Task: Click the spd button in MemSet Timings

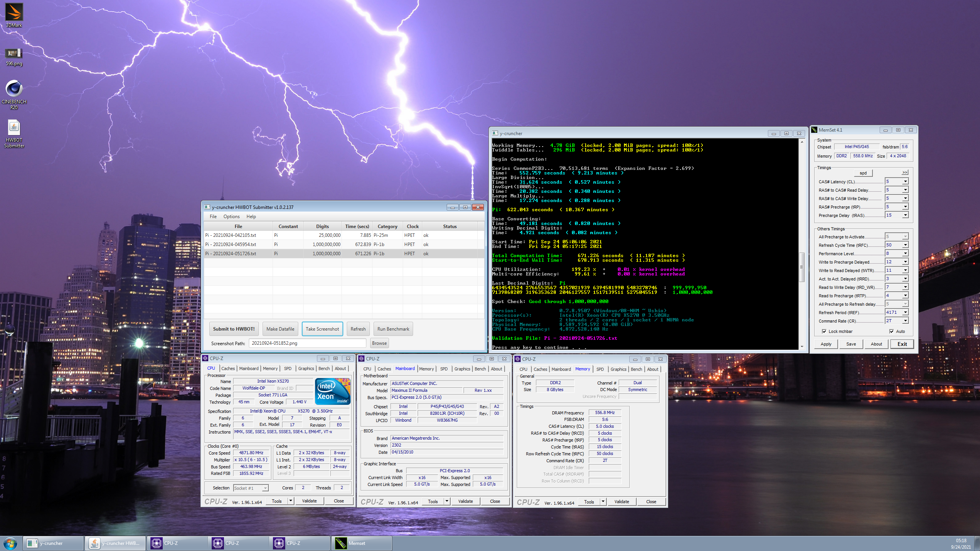Action: click(863, 173)
